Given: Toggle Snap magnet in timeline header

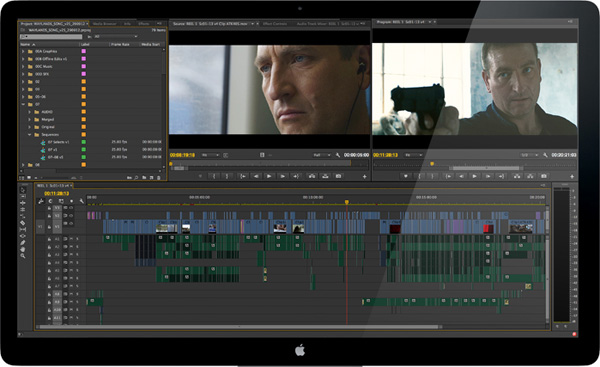Looking at the screenshot, I should click(50, 201).
